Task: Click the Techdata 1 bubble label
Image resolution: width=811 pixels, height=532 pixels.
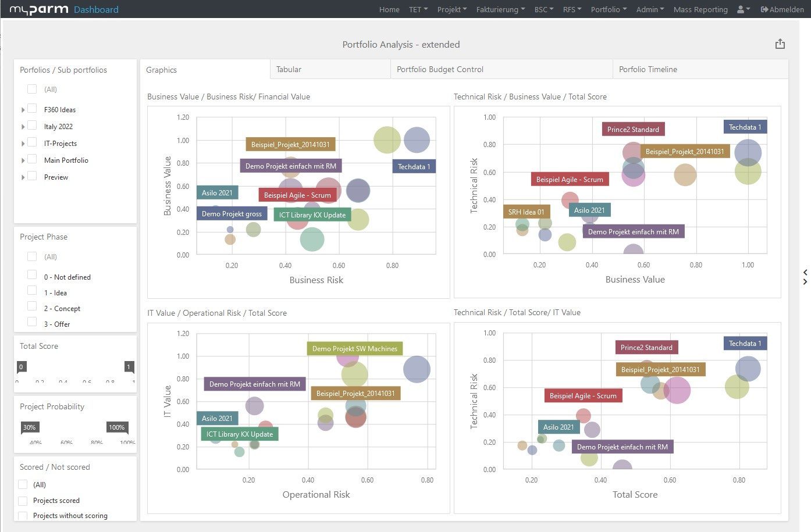Action: (x=414, y=167)
